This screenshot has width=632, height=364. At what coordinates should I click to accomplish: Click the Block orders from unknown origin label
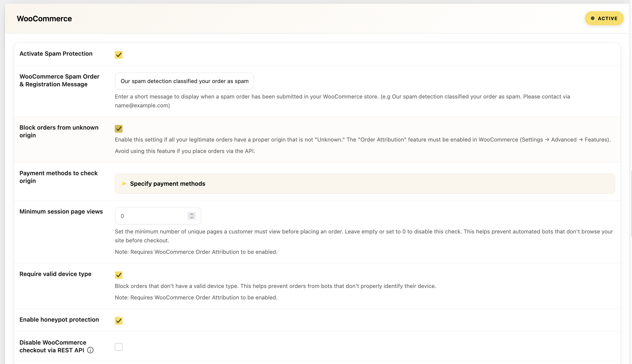[x=59, y=131]
